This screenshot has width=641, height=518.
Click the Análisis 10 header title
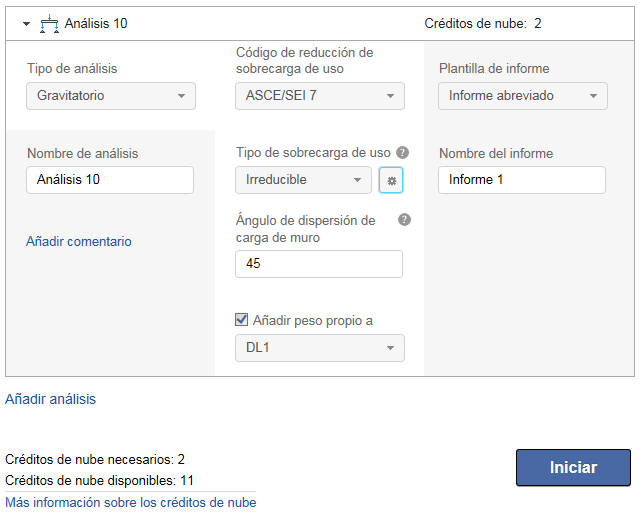pos(96,23)
